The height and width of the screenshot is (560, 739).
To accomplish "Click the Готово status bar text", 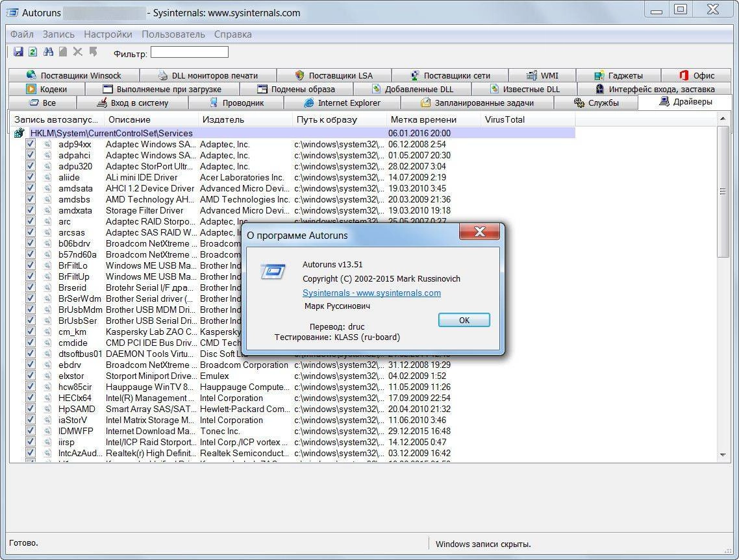I will [23, 543].
